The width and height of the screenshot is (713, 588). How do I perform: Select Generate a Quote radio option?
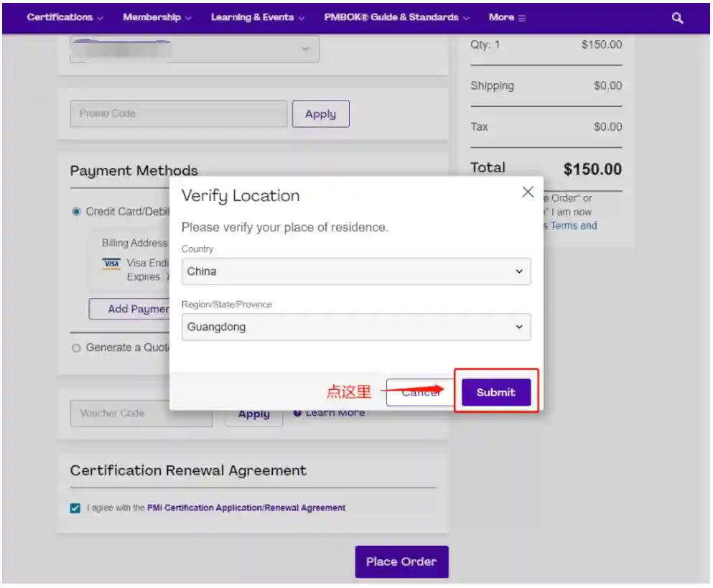pyautogui.click(x=76, y=347)
